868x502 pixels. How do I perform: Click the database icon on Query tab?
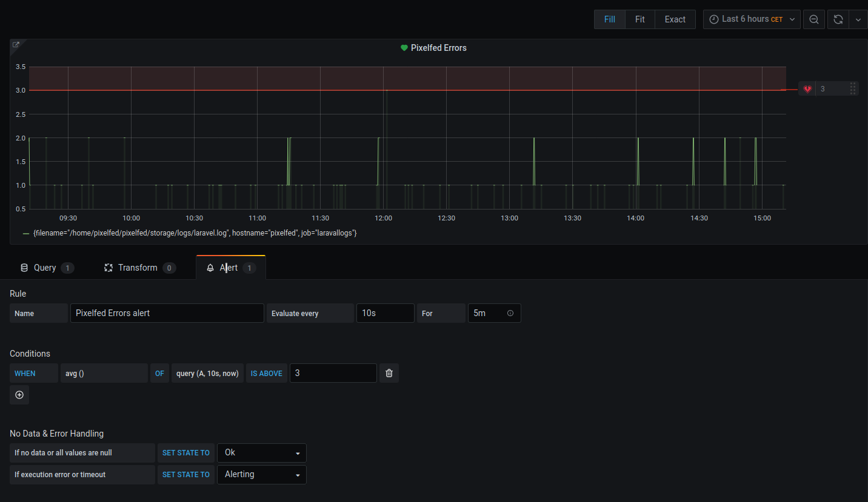[x=24, y=268]
